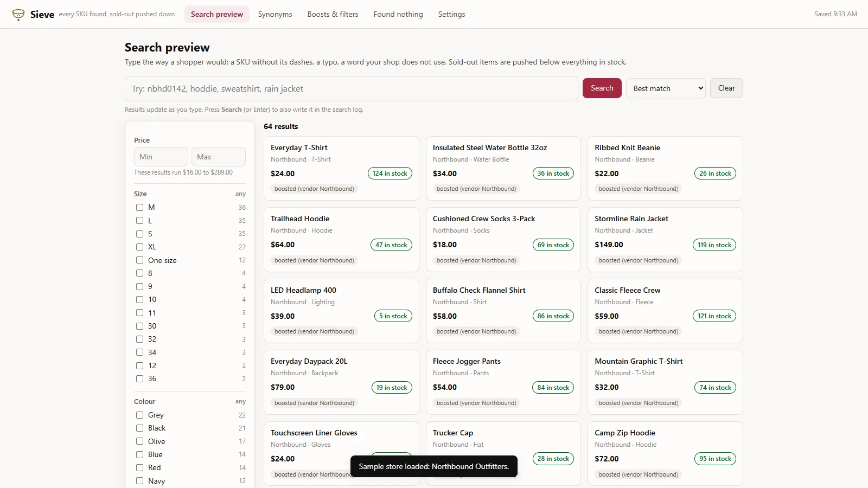Open the Synonyms tab
This screenshot has height=488, width=868.
[x=275, y=14]
